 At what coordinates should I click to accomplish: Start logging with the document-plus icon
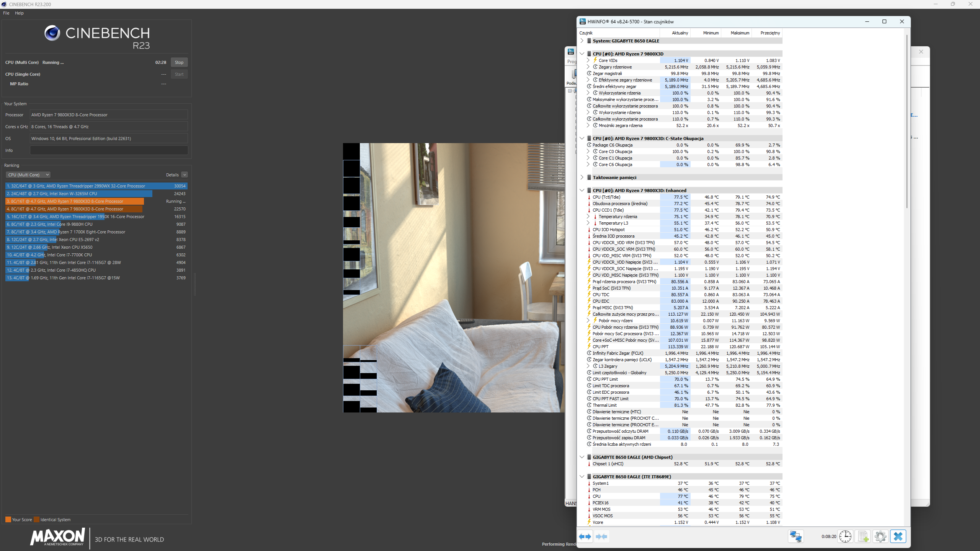point(863,536)
